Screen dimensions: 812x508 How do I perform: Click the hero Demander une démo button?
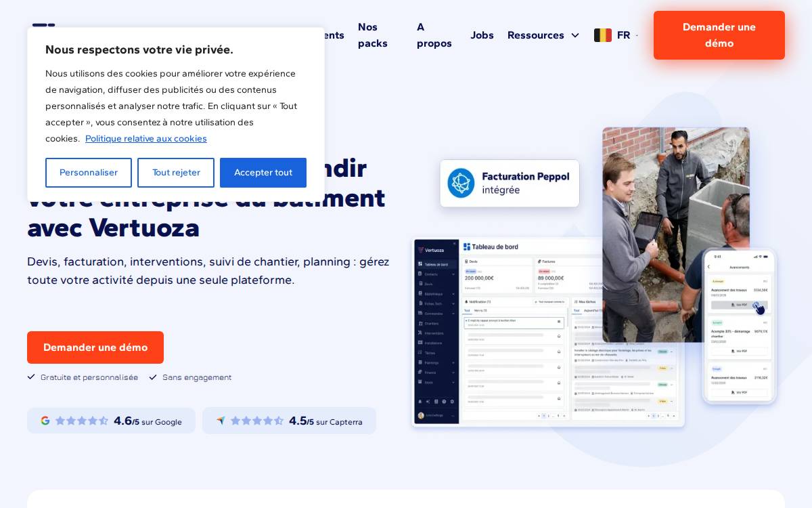click(x=95, y=347)
